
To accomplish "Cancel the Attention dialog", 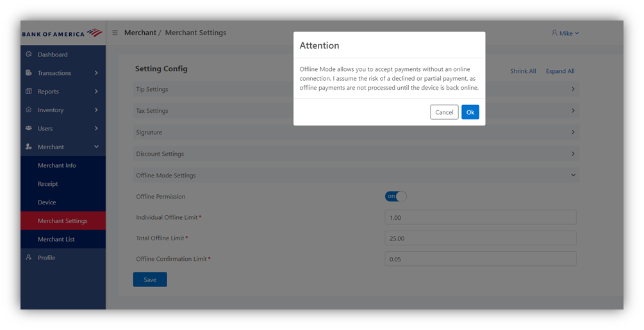I will (444, 112).
